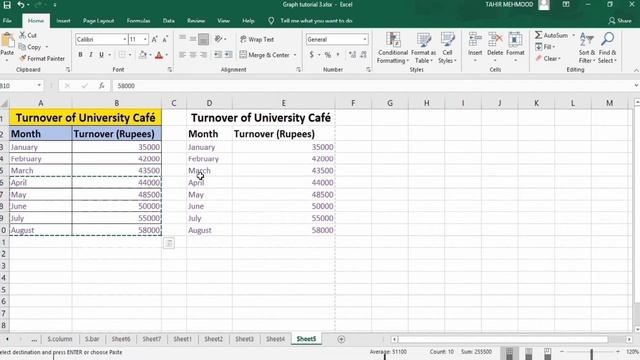
Task: Click the Share button
Action: point(620,20)
